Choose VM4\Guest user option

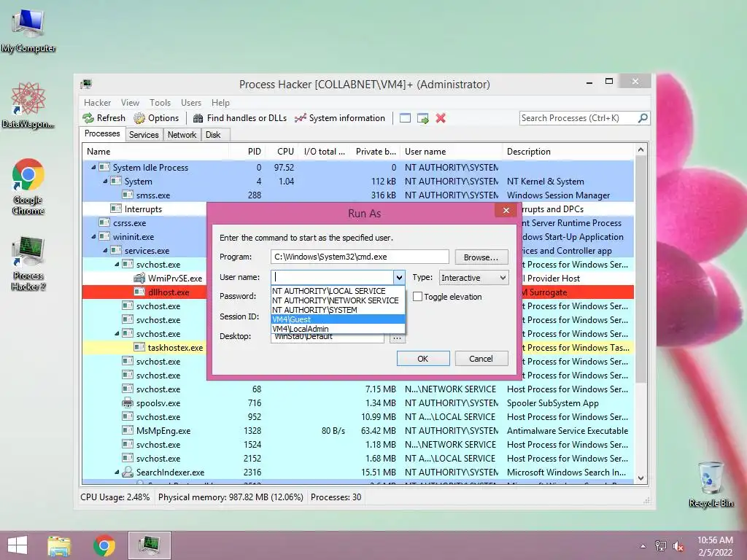(x=338, y=319)
